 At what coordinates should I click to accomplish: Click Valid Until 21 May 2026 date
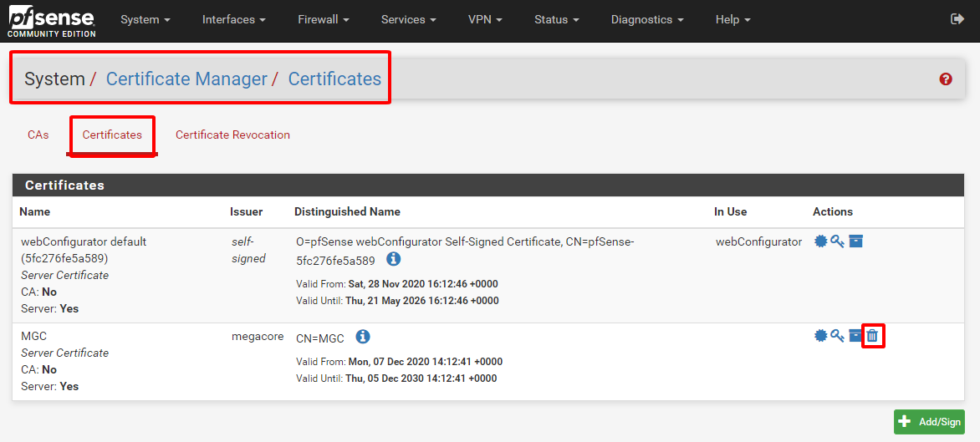pos(423,300)
